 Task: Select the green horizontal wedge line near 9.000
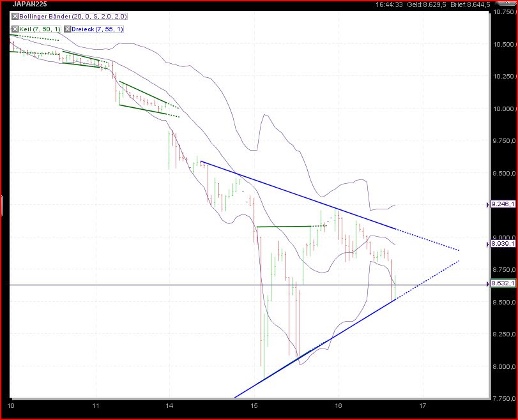[284, 227]
